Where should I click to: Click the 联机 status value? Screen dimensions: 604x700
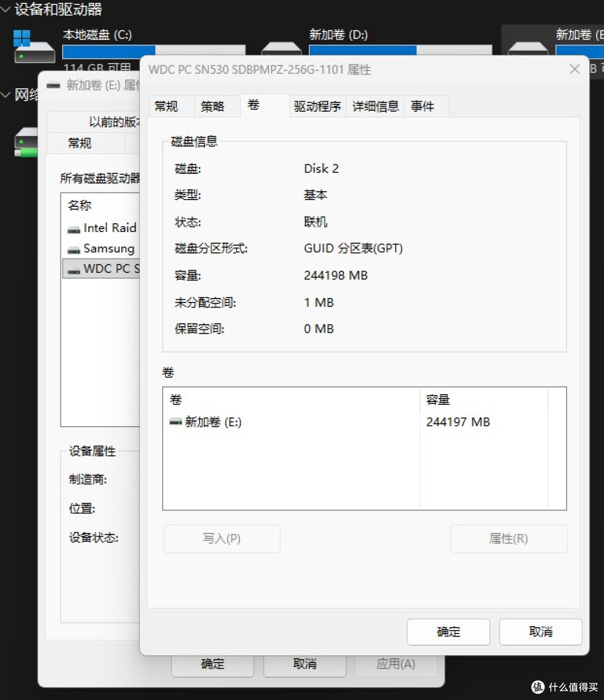315,222
